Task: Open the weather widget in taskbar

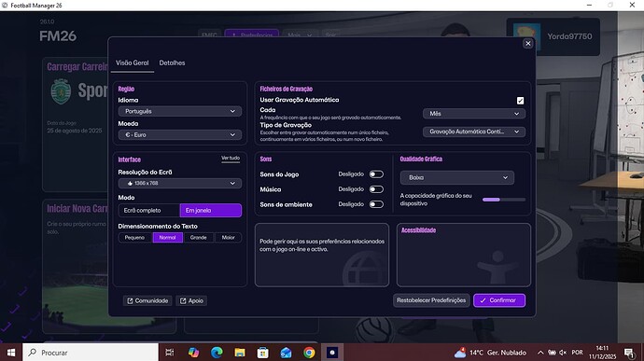Action: pyautogui.click(x=490, y=353)
